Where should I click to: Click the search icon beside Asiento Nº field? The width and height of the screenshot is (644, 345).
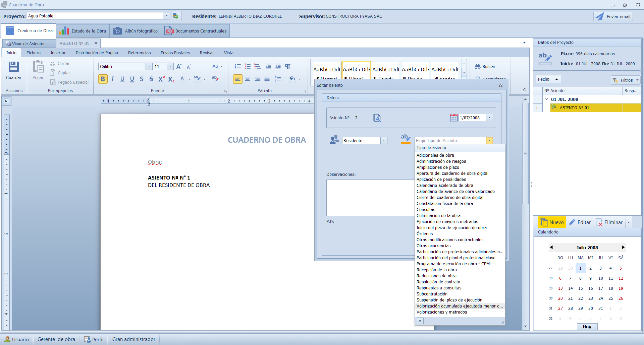point(377,118)
